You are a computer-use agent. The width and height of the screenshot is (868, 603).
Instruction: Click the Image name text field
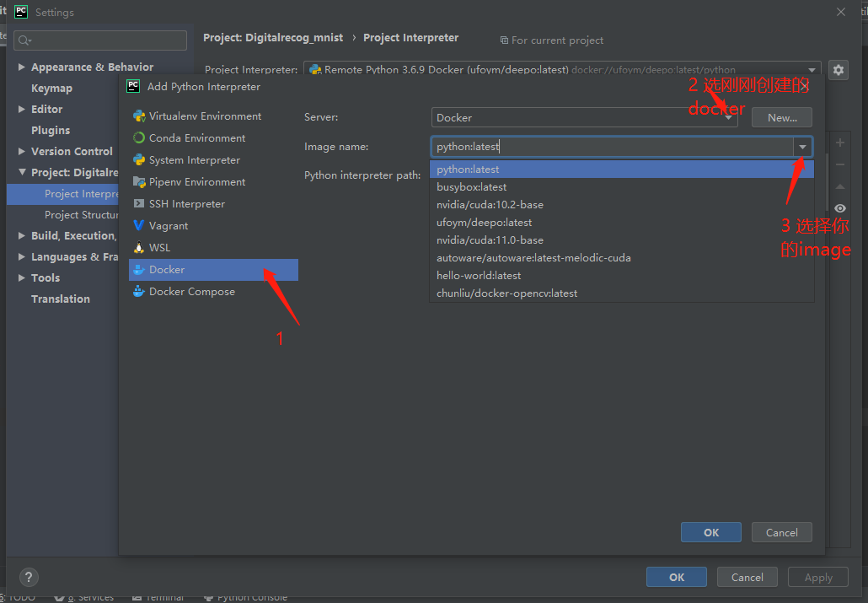[x=613, y=147]
